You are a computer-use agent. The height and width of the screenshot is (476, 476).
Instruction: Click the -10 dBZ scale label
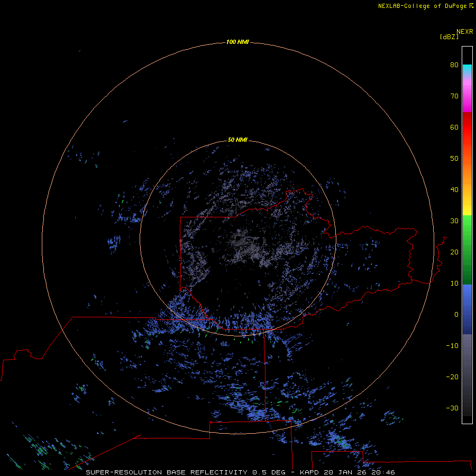452,346
